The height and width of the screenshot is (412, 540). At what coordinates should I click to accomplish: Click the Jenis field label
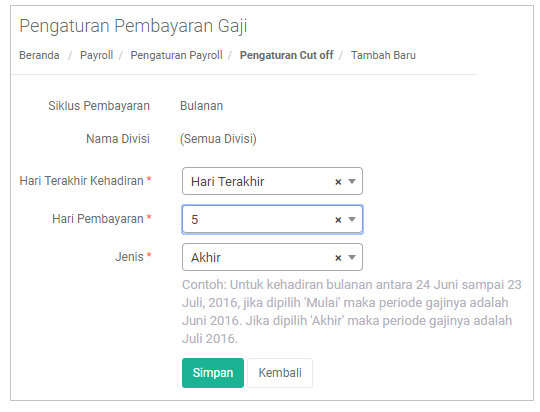pyautogui.click(x=129, y=257)
